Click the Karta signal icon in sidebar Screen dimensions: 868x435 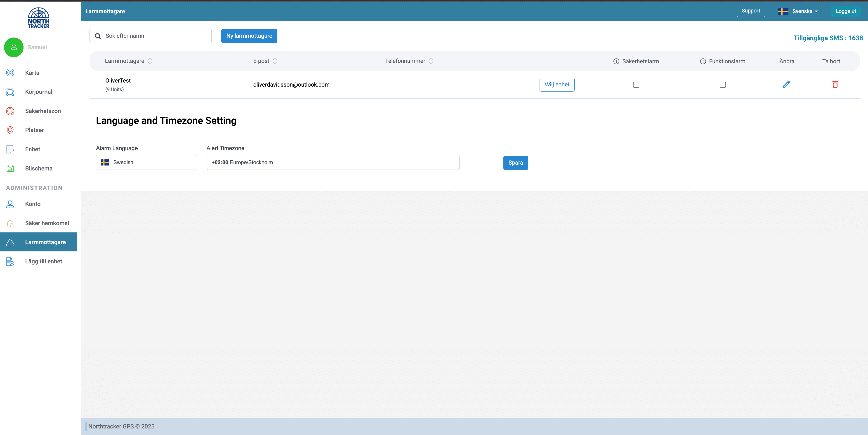(10, 73)
